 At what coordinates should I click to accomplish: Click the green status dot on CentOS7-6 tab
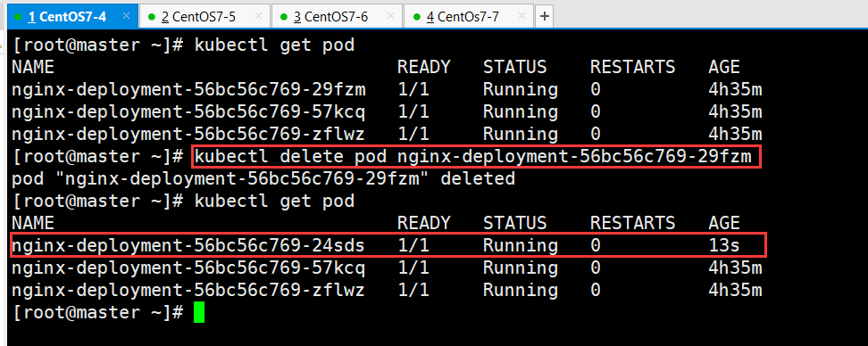(x=284, y=17)
